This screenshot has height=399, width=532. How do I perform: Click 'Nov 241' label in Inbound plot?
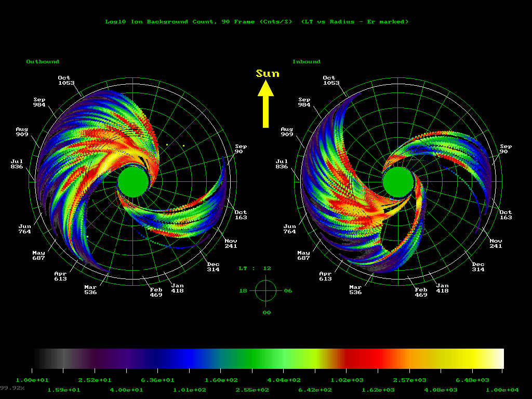[496, 243]
